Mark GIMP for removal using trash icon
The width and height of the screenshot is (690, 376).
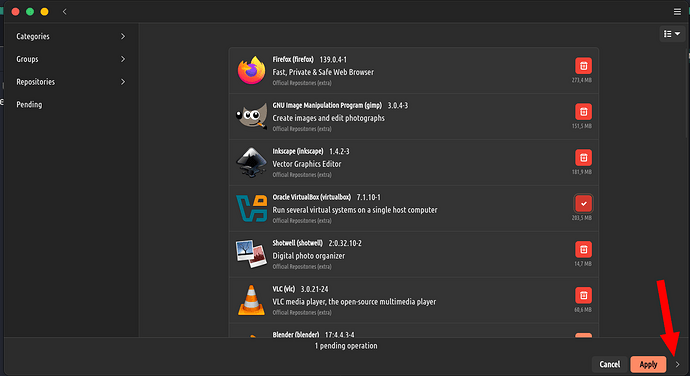pos(583,112)
